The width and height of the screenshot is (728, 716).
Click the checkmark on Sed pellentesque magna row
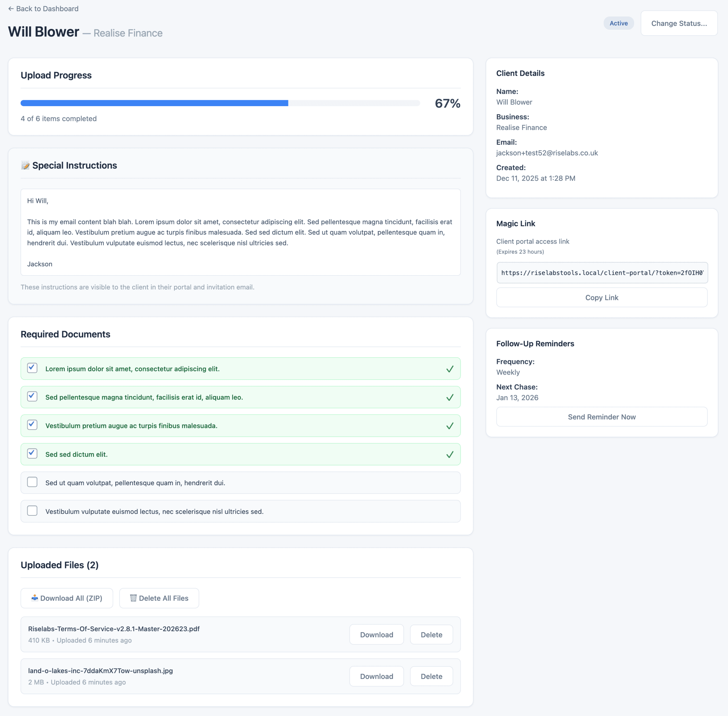[450, 397]
